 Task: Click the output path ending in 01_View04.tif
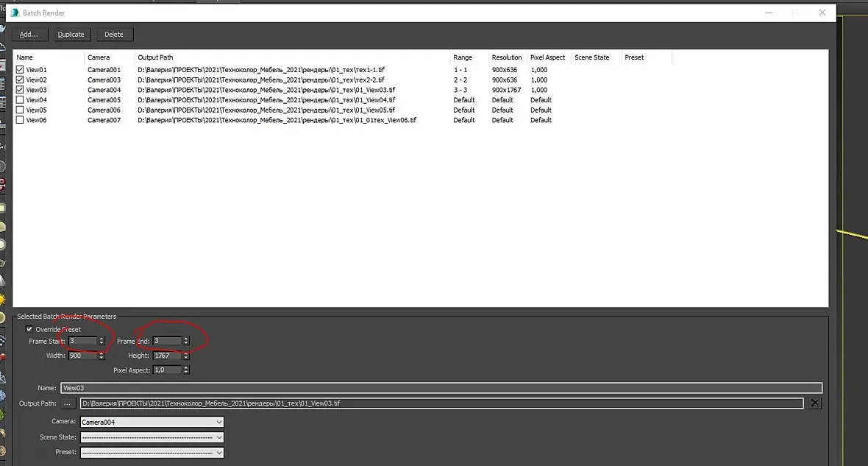(x=266, y=99)
